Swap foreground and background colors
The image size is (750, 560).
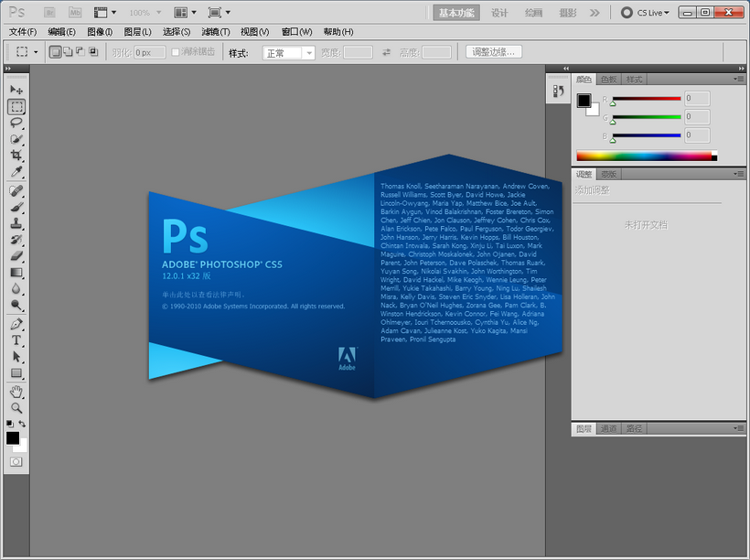pos(23,425)
